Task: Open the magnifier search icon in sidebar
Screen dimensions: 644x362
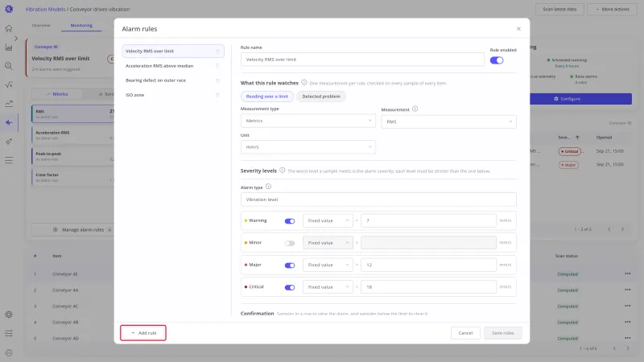Action: click(9, 66)
